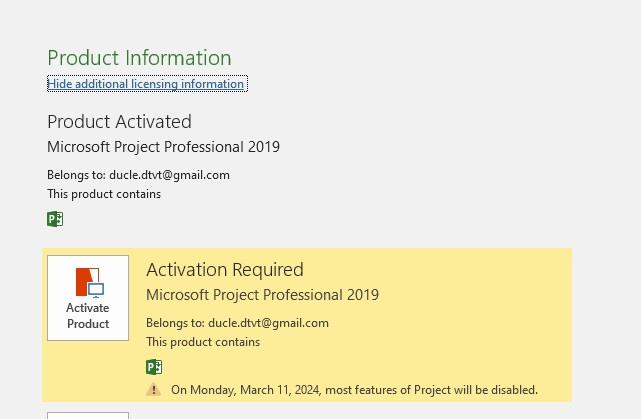Image resolution: width=641 pixels, height=419 pixels.
Task: Click Project icon under Product Activated section
Action: [x=55, y=219]
